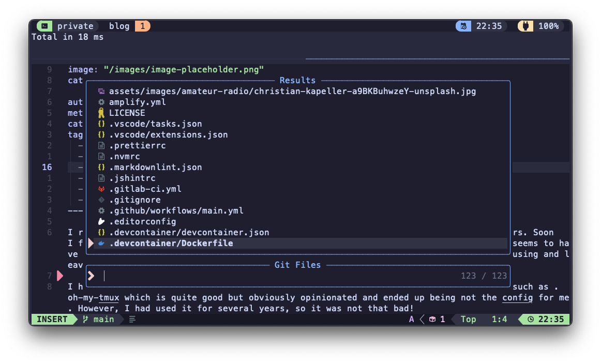Viewport: 601px width, 364px height.
Task: Click the Results panel title
Action: click(x=297, y=80)
